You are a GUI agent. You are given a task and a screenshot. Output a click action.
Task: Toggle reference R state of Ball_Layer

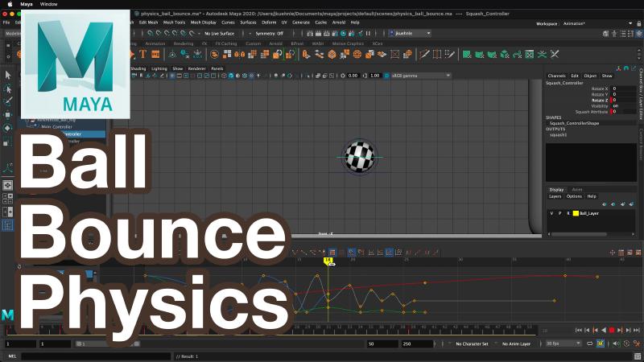pos(568,213)
